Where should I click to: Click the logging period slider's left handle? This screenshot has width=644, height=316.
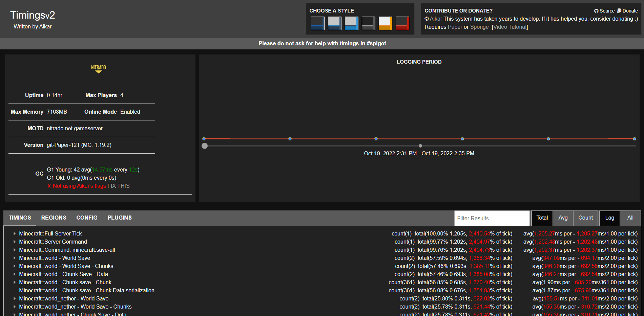point(205,146)
